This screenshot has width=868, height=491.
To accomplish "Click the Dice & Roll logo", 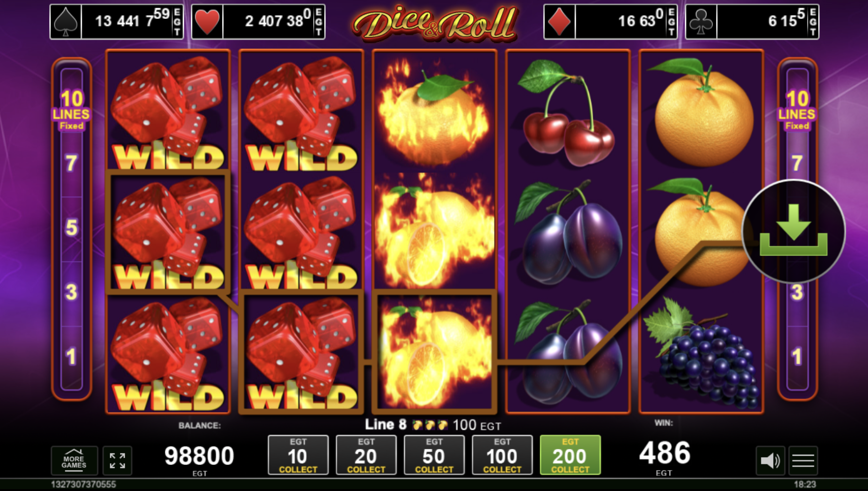I will pos(434,23).
